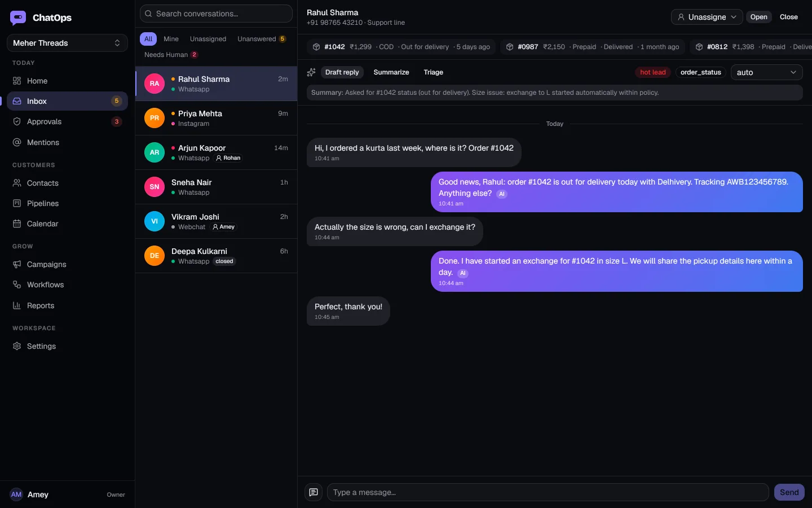Click the package icon for order #1042

coord(316,47)
